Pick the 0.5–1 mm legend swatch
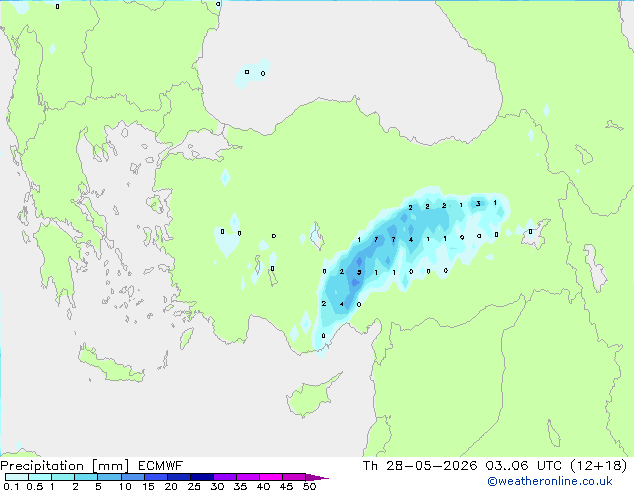The image size is (634, 490). click(x=40, y=477)
